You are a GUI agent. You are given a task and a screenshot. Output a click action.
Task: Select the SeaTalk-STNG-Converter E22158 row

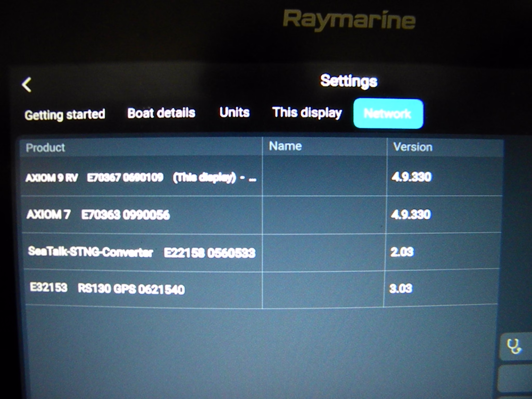point(261,252)
